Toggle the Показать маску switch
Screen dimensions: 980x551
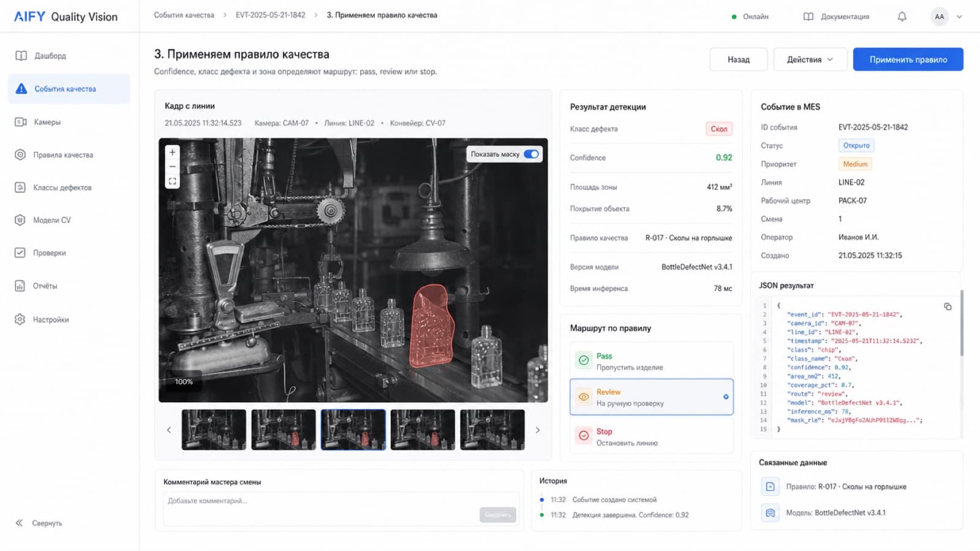coord(531,154)
